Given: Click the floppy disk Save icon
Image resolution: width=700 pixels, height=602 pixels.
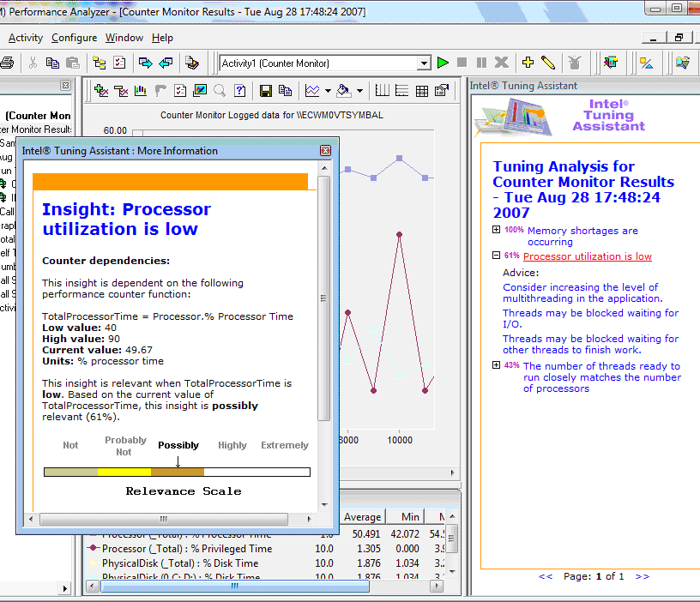Looking at the screenshot, I should point(266,91).
